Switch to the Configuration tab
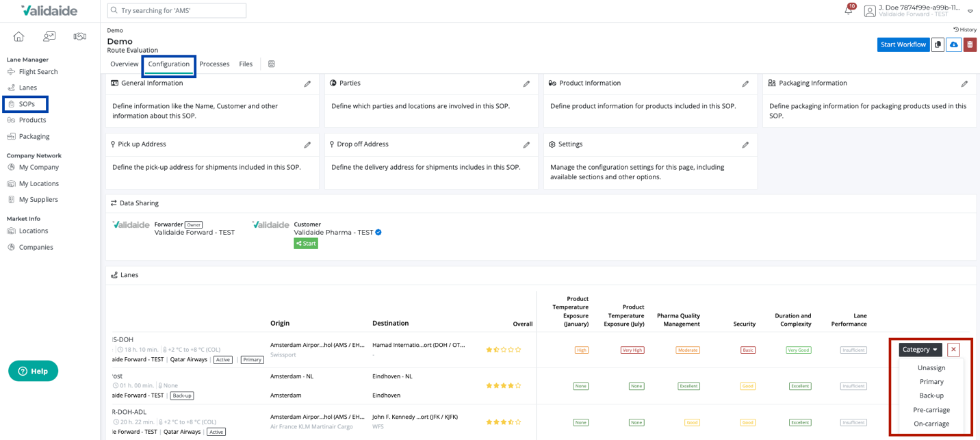 tap(169, 64)
